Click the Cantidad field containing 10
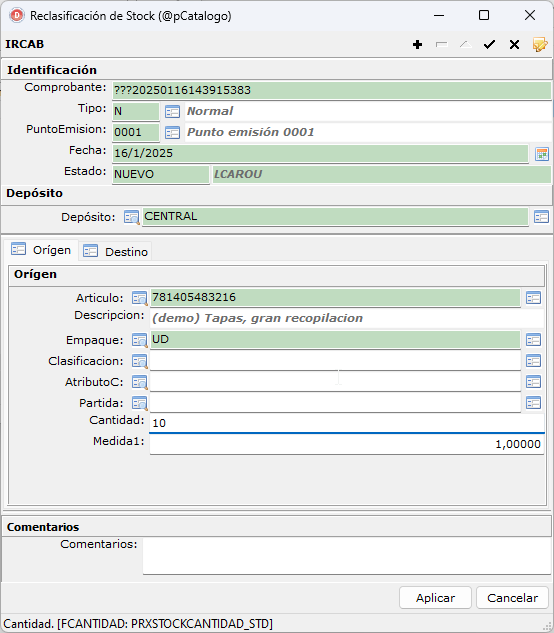554x633 pixels. click(x=347, y=423)
